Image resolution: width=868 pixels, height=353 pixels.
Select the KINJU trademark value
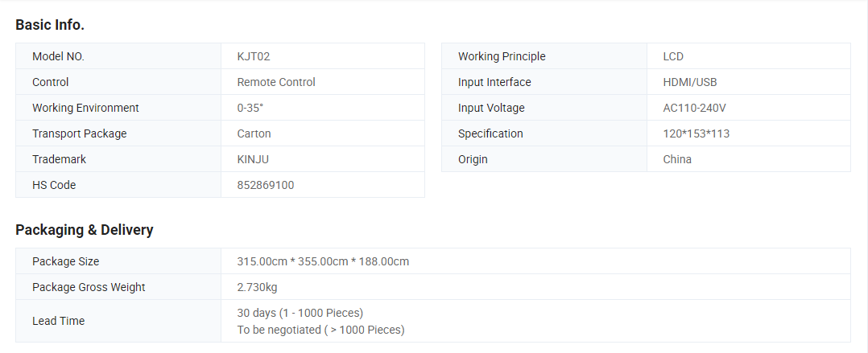(253, 159)
